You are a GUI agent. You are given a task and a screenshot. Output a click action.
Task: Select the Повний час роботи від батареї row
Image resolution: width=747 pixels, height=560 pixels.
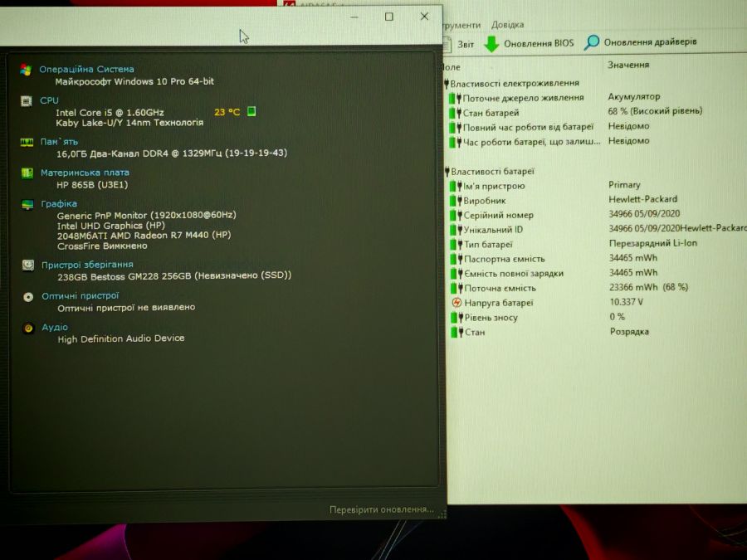tap(549, 127)
